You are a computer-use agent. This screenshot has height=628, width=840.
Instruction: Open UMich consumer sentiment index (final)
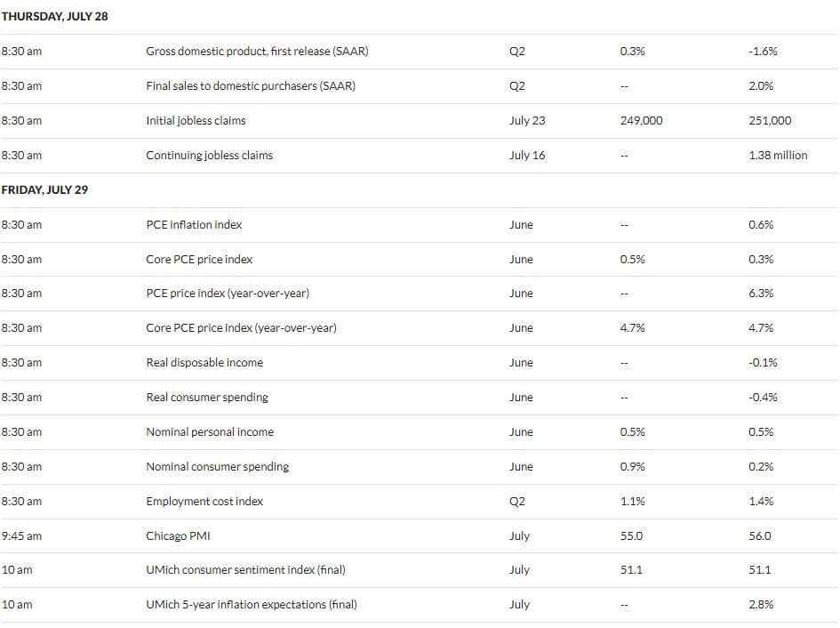245,570
